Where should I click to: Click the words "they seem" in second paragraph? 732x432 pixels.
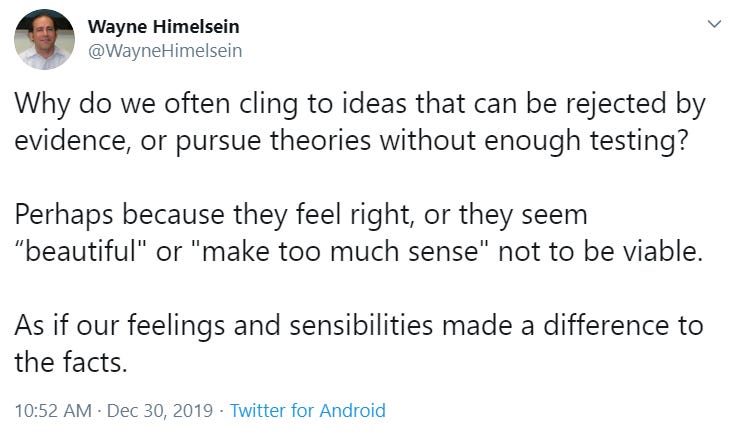523,215
